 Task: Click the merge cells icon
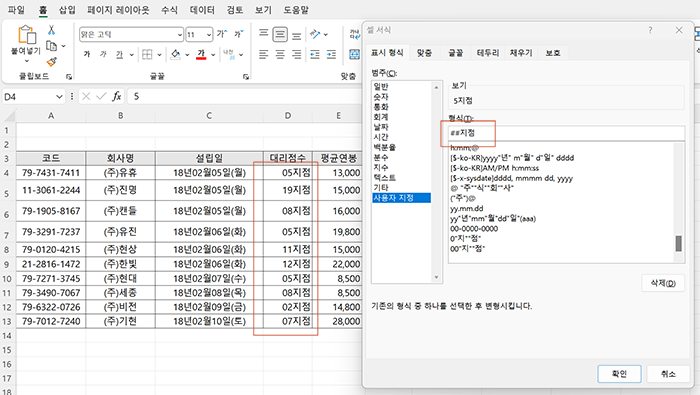(x=354, y=54)
